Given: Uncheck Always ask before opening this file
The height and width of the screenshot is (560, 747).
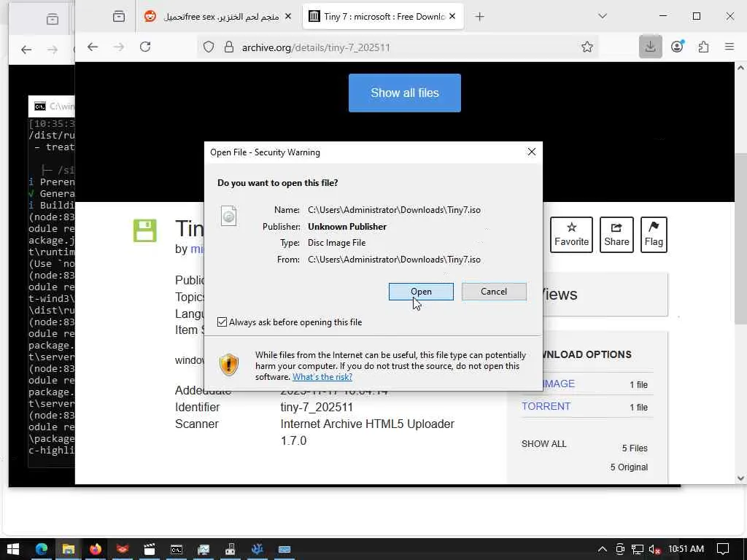Looking at the screenshot, I should tap(222, 322).
